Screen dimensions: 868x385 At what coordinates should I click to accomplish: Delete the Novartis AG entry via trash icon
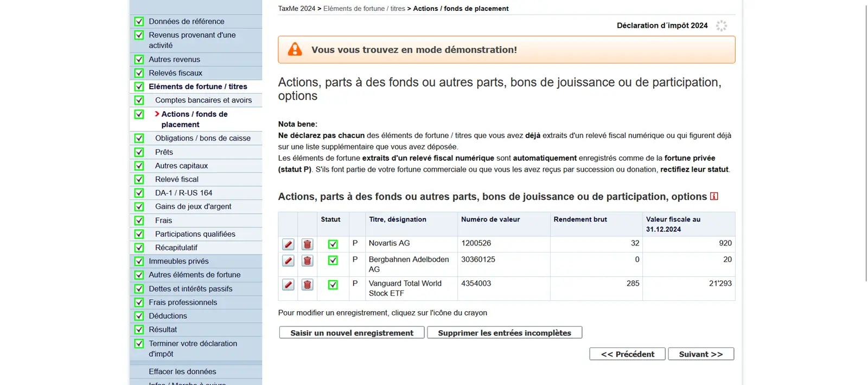coord(307,244)
